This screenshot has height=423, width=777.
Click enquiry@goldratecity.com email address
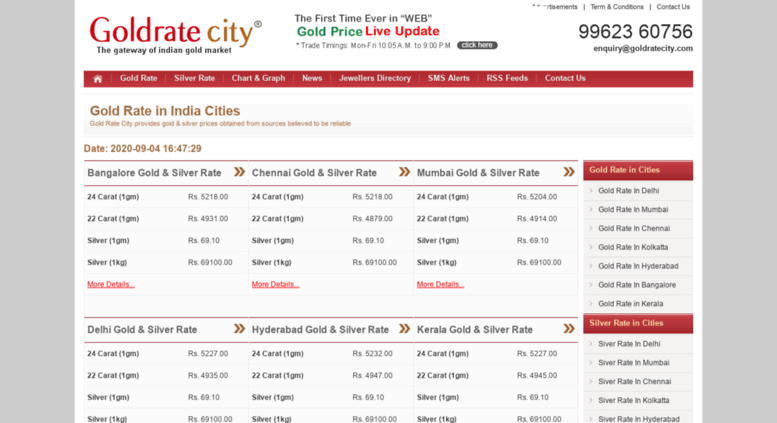[643, 49]
